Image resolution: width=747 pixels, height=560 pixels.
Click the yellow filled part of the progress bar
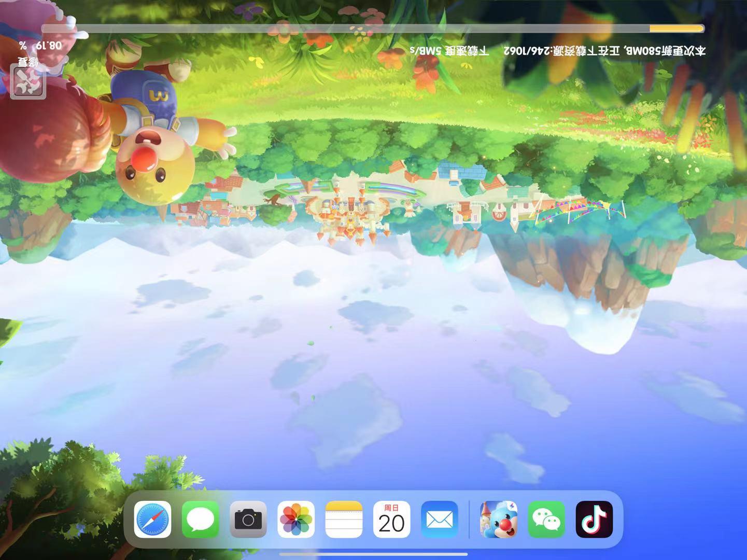pyautogui.click(x=676, y=29)
